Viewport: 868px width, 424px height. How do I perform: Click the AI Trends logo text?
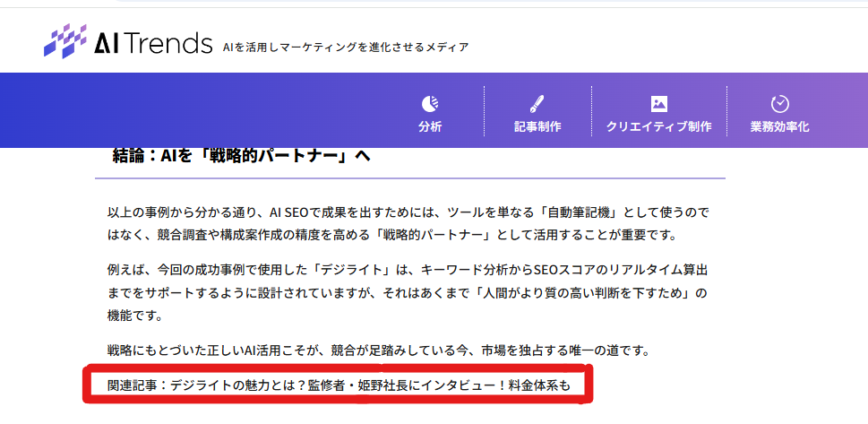pyautogui.click(x=153, y=43)
